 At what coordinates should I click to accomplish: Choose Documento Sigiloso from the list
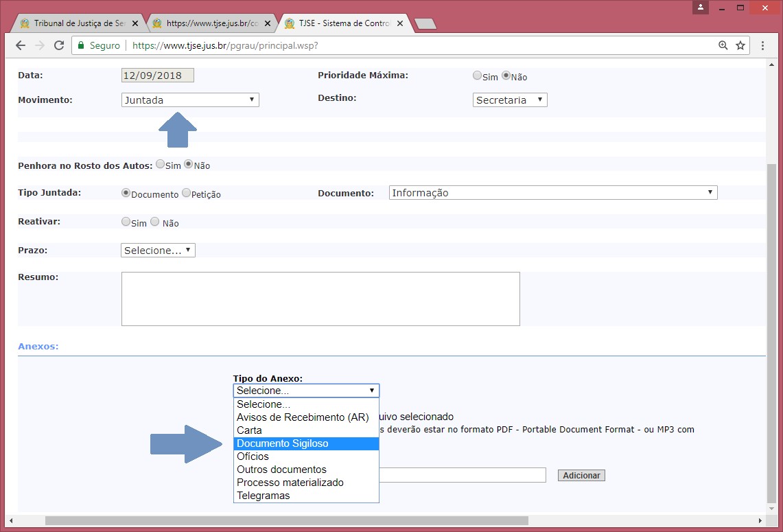pyautogui.click(x=305, y=443)
